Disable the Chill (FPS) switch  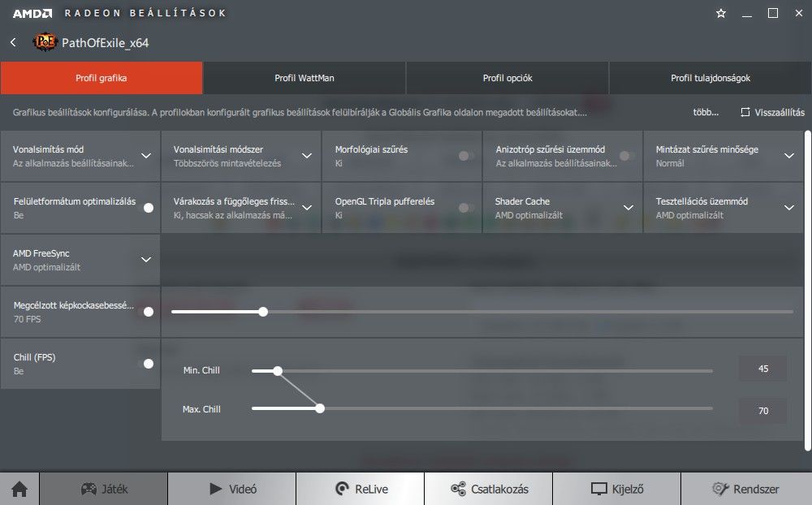click(147, 364)
